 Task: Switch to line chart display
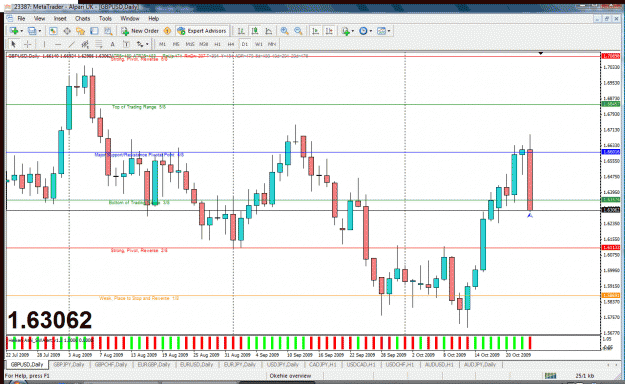(x=269, y=31)
